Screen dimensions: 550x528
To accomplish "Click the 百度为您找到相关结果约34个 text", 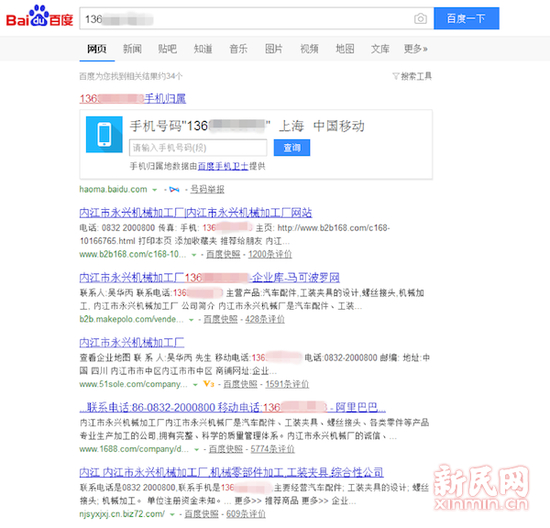I will 131,76.
